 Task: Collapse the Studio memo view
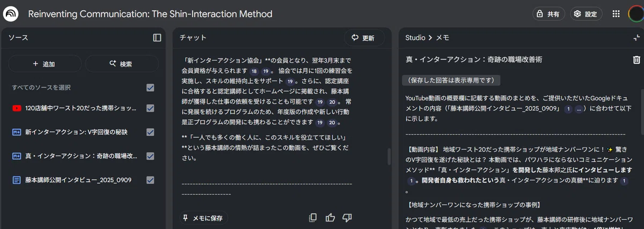pos(636,38)
